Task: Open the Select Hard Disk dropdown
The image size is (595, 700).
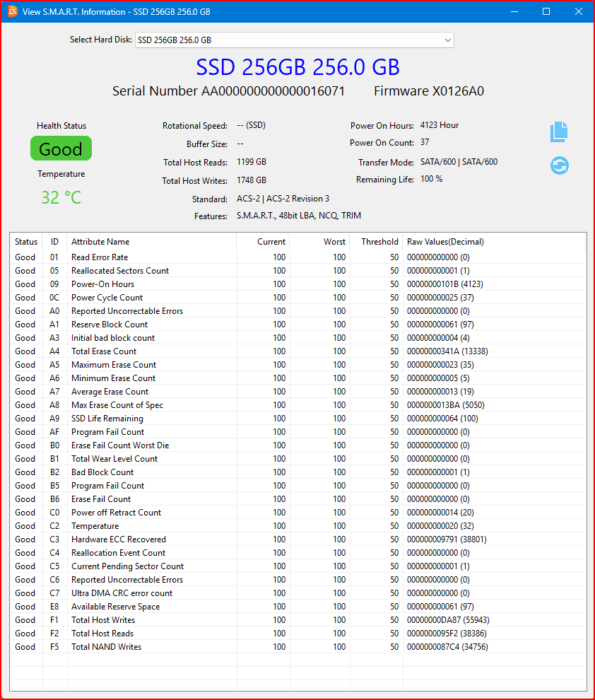Action: [295, 40]
